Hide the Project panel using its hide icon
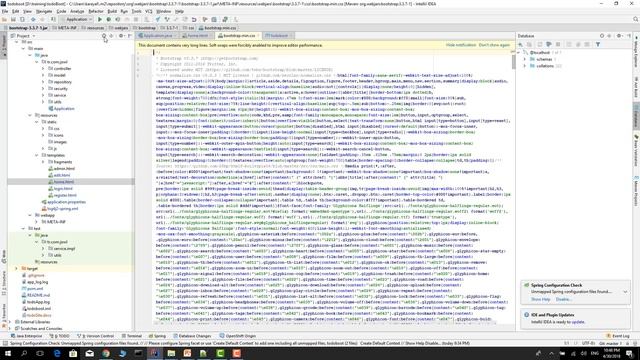The height and width of the screenshot is (360, 640). [x=129, y=36]
